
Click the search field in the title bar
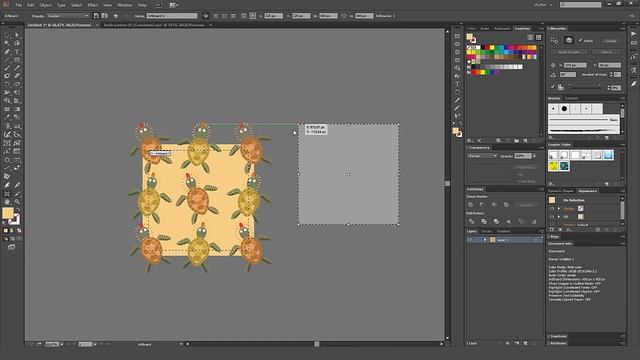[x=580, y=4]
